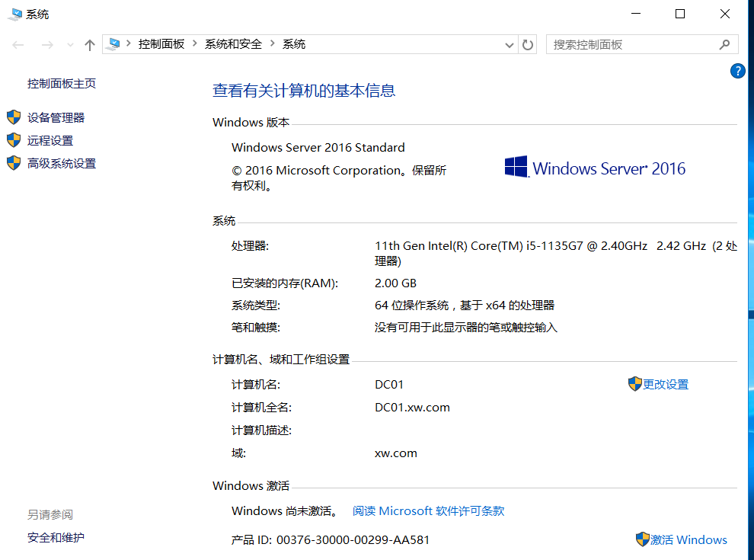The width and height of the screenshot is (754, 560).
Task: Click 激活 Windows link
Action: (x=689, y=539)
